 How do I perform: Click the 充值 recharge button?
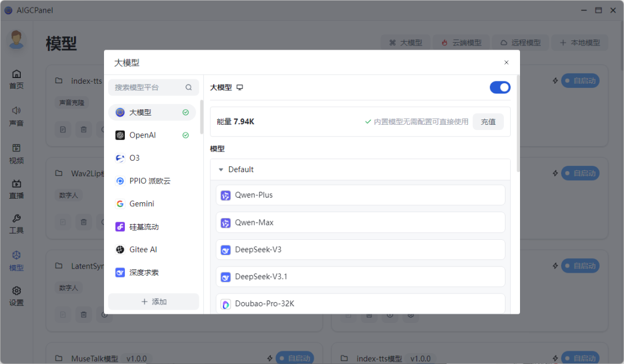pos(488,121)
